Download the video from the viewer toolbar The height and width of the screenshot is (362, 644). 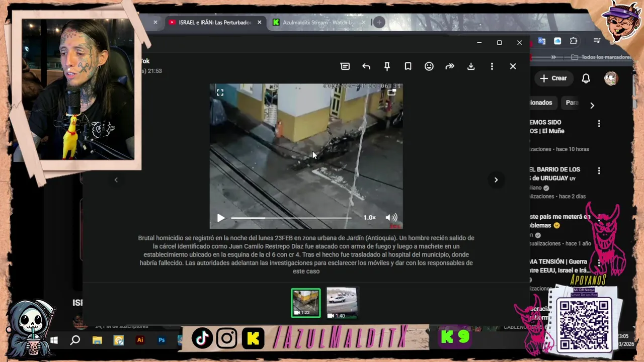(x=471, y=66)
